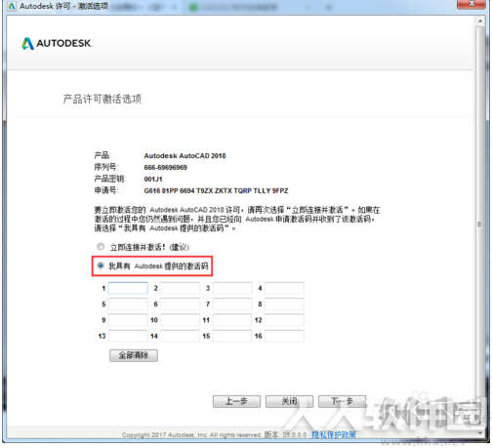
Task: Click activation code field 14
Action: (x=180, y=336)
